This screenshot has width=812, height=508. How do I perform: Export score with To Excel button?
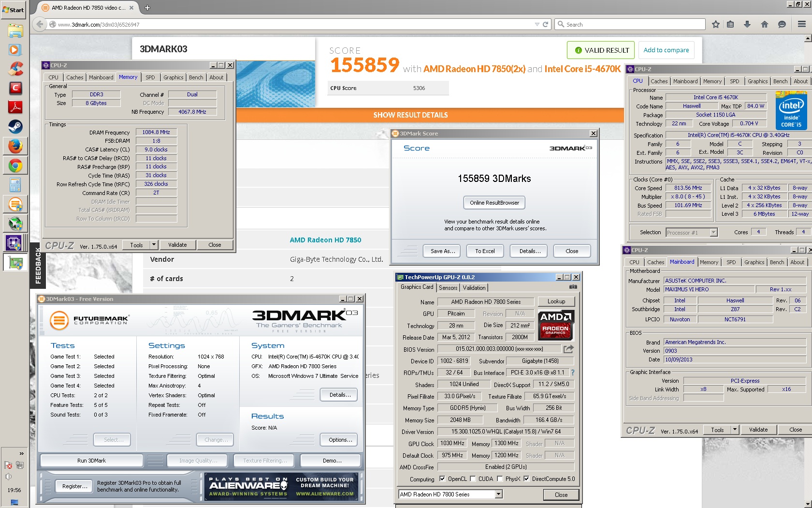(x=485, y=251)
